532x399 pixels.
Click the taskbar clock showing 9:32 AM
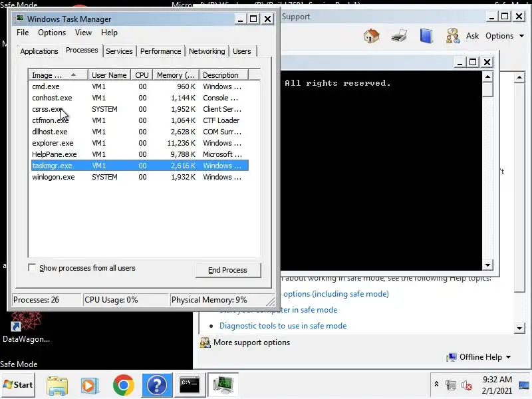pos(497,385)
